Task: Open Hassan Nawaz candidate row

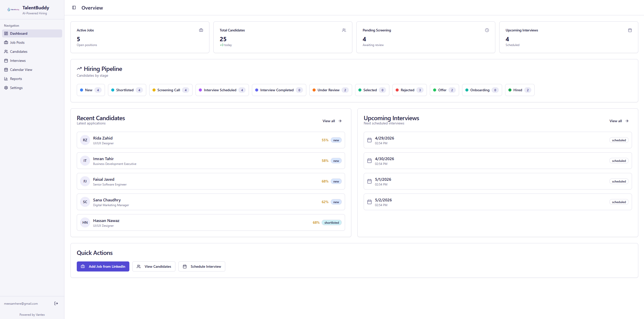Action: tap(211, 222)
